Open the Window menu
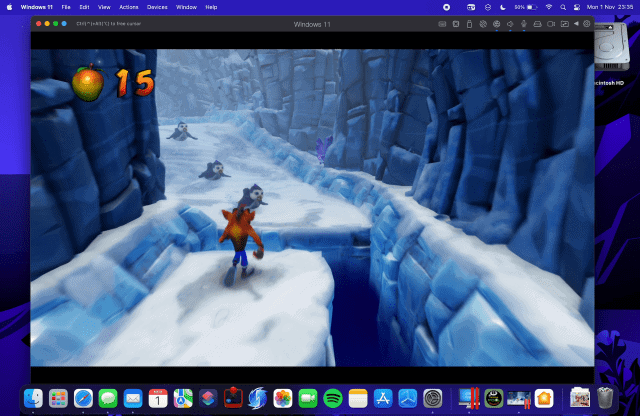Screen dimensions: 640x416 pos(186,7)
